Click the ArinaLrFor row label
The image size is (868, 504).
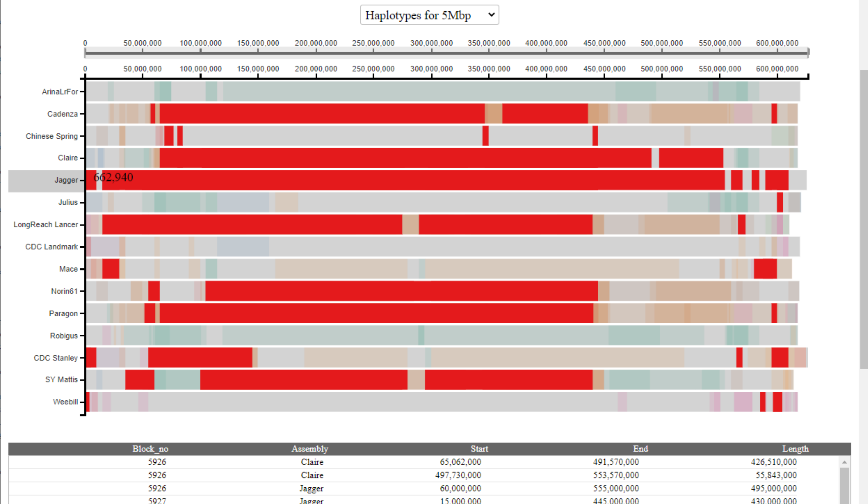(x=60, y=92)
